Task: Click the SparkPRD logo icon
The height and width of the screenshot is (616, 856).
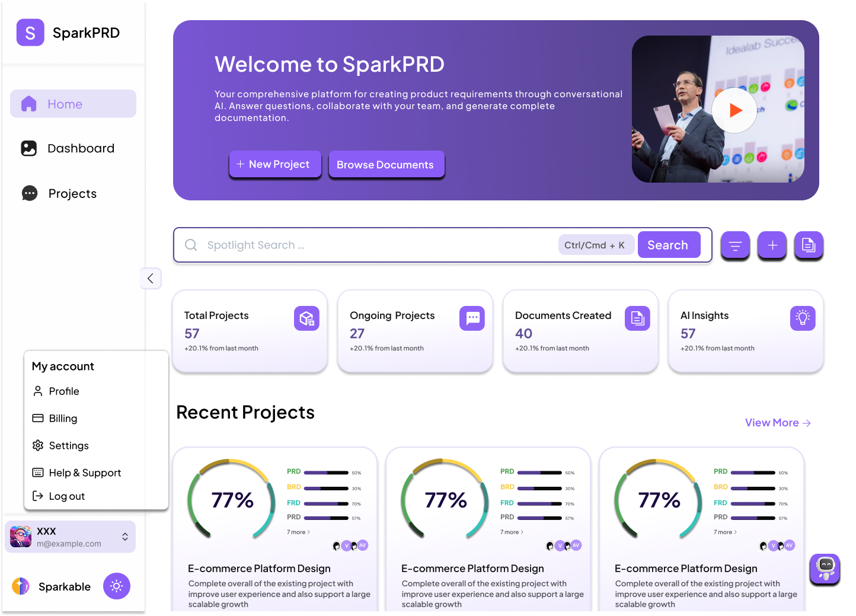Action: (30, 33)
